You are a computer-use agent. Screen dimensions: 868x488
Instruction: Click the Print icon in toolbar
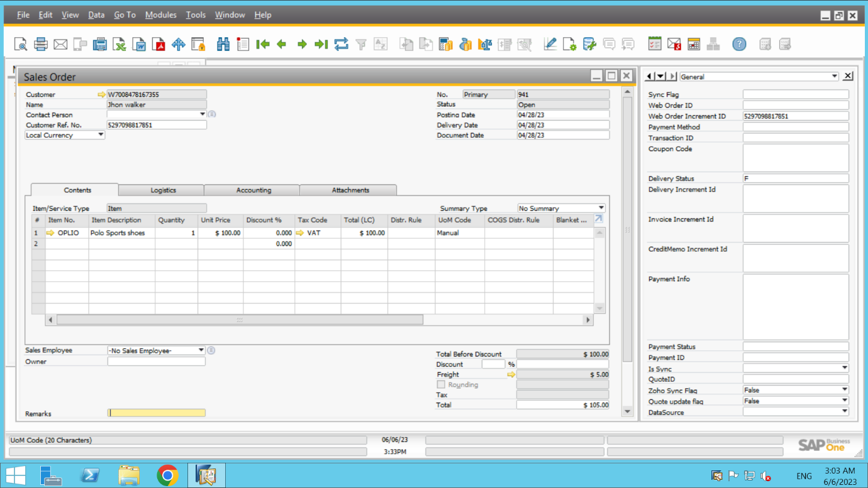40,44
